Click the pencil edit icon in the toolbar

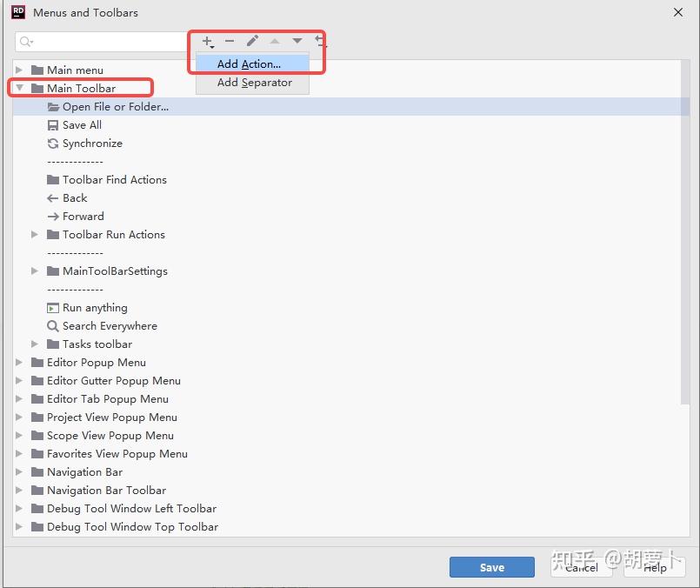click(252, 41)
